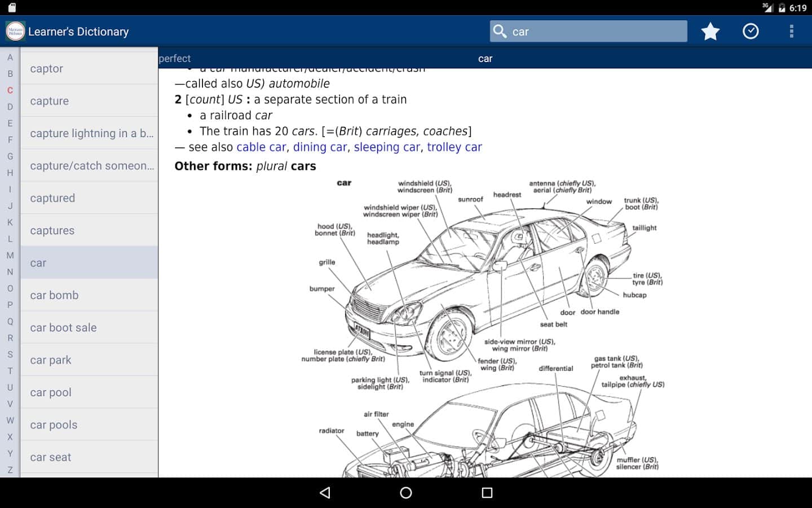The image size is (812, 508).
Task: Open the recent apps square button
Action: [x=487, y=493]
